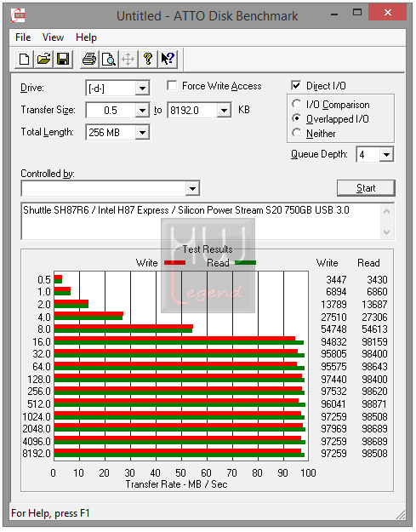Screen dimensions: 416x532
Task: Click the 8192.0 transfer size row label
Action: pyautogui.click(x=37, y=454)
